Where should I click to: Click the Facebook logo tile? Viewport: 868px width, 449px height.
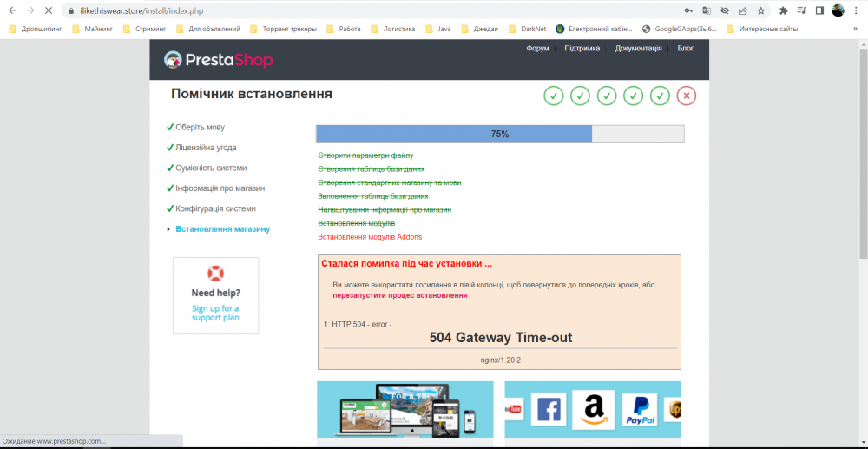coord(549,410)
